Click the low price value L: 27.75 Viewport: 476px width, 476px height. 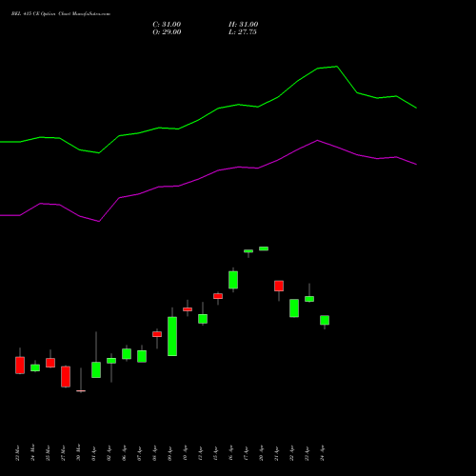coord(243,32)
